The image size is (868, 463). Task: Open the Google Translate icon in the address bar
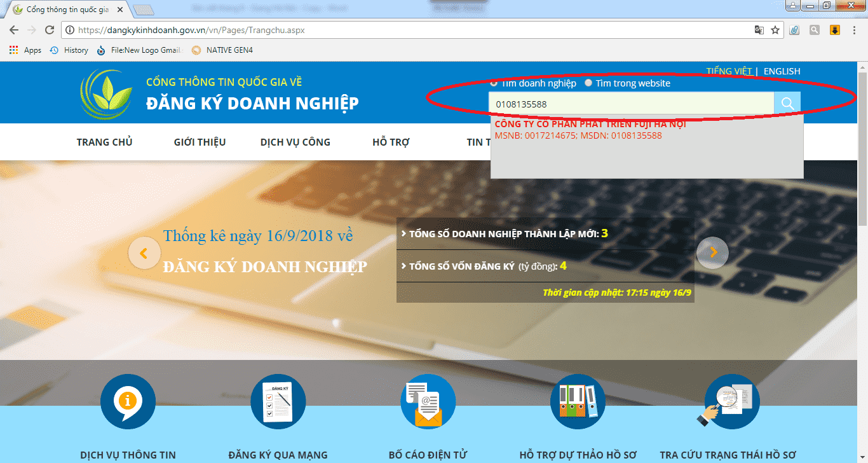pyautogui.click(x=759, y=30)
